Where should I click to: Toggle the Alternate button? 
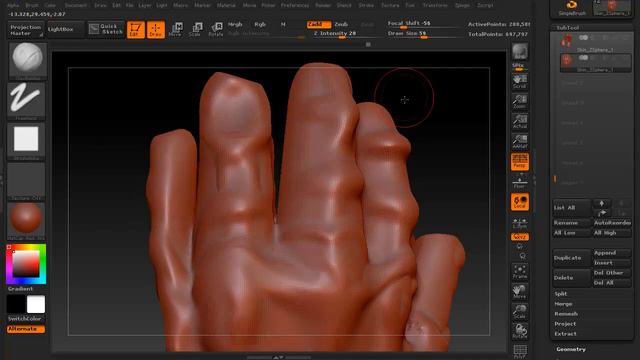(26, 329)
